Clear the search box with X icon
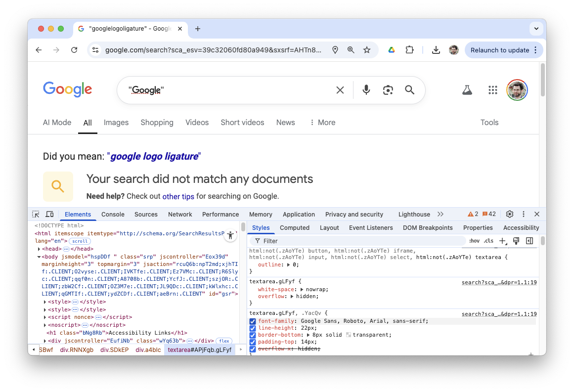 click(x=340, y=90)
